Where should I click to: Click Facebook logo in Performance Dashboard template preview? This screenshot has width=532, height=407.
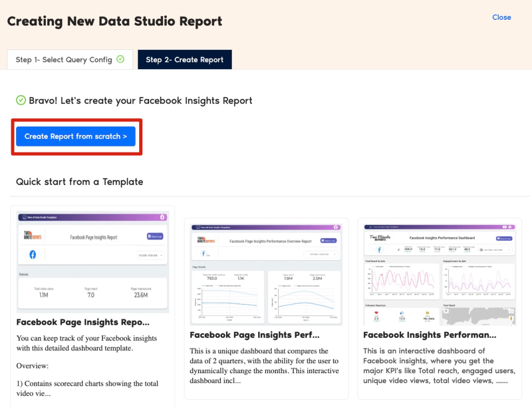click(x=379, y=250)
